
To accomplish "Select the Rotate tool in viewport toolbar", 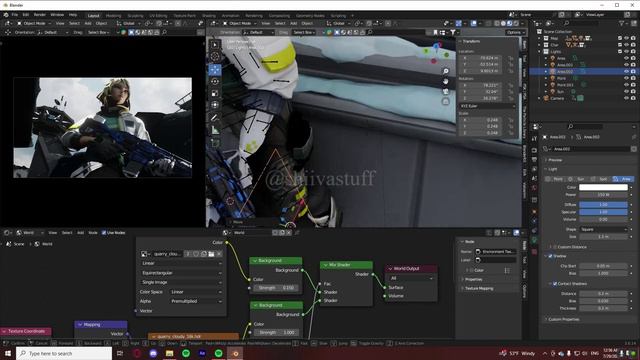I will 215,81.
